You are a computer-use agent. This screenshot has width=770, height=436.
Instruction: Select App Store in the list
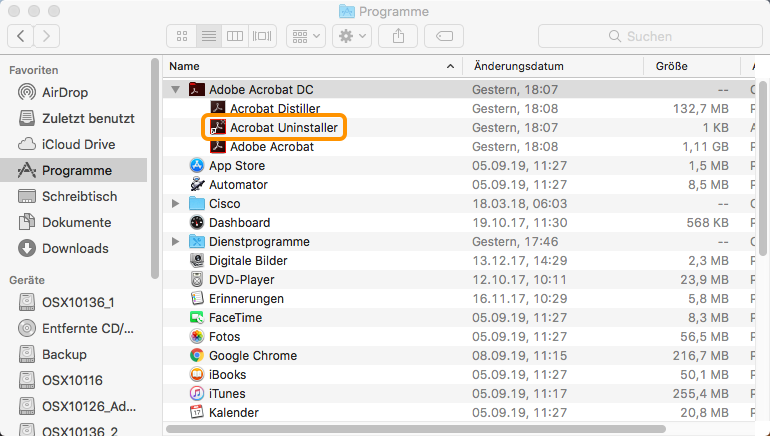tap(237, 165)
